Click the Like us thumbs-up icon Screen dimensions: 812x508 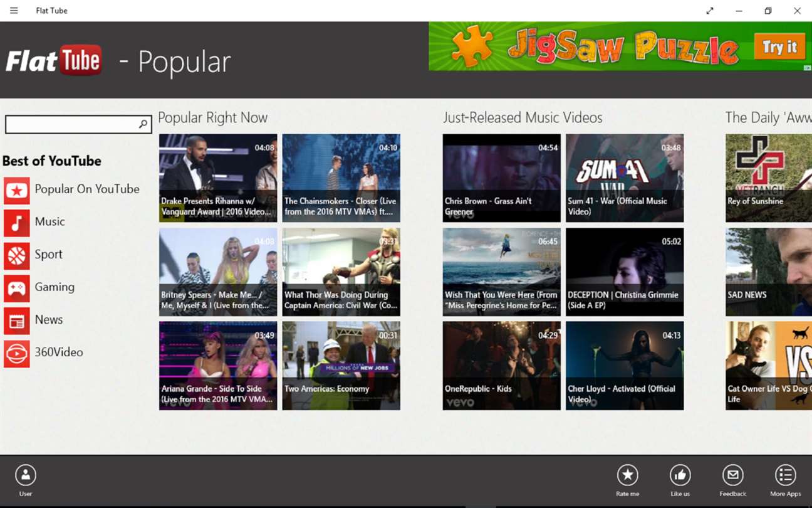pyautogui.click(x=680, y=475)
